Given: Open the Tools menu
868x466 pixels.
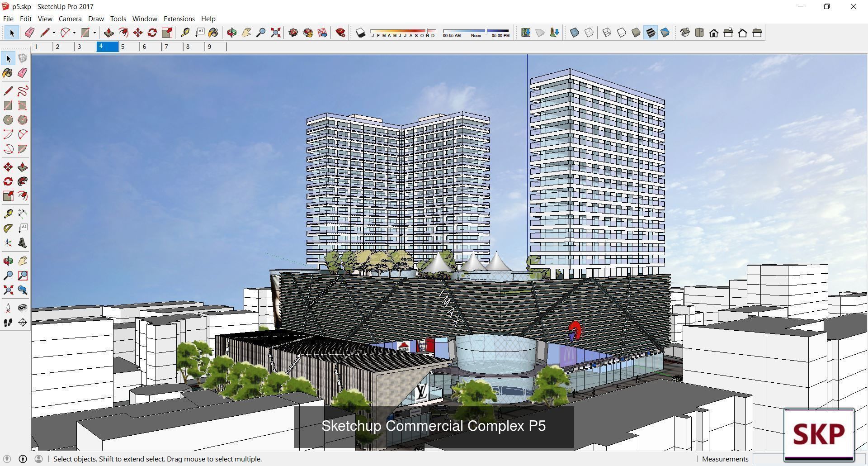Looking at the screenshot, I should pos(118,19).
